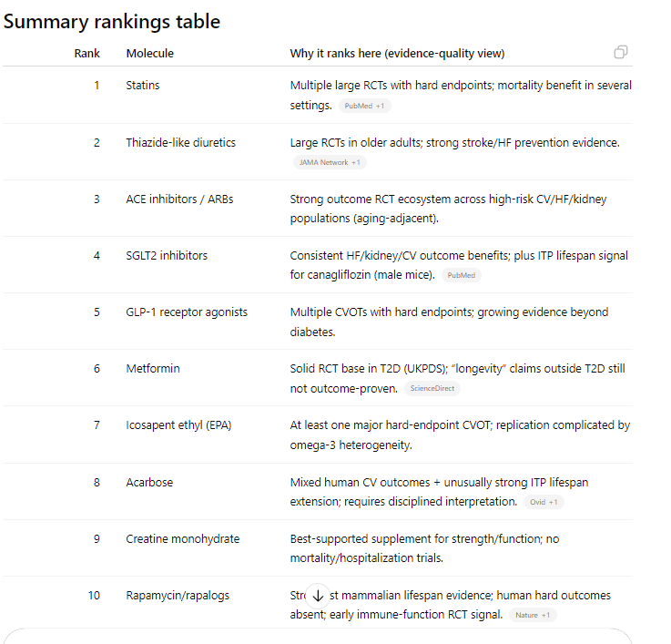Image resolution: width=671 pixels, height=644 pixels.
Task: Open the JAMA Network +1 citation chip
Action: point(330,162)
